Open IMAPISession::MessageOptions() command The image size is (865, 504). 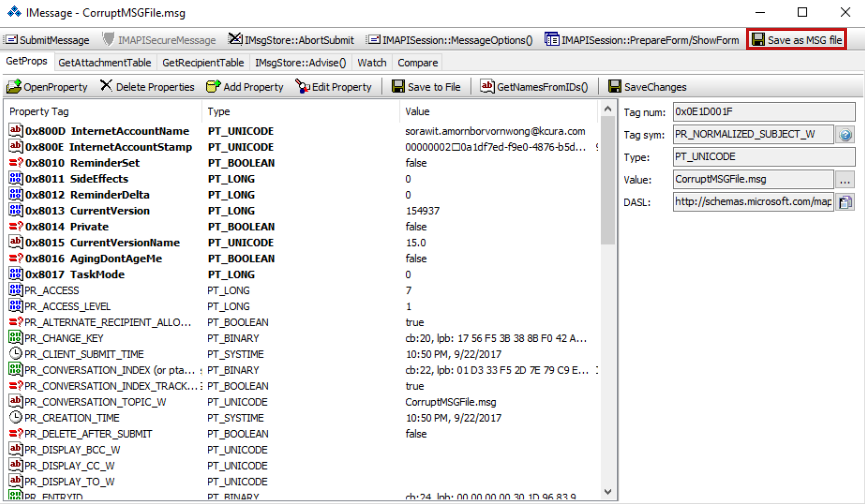pos(450,40)
